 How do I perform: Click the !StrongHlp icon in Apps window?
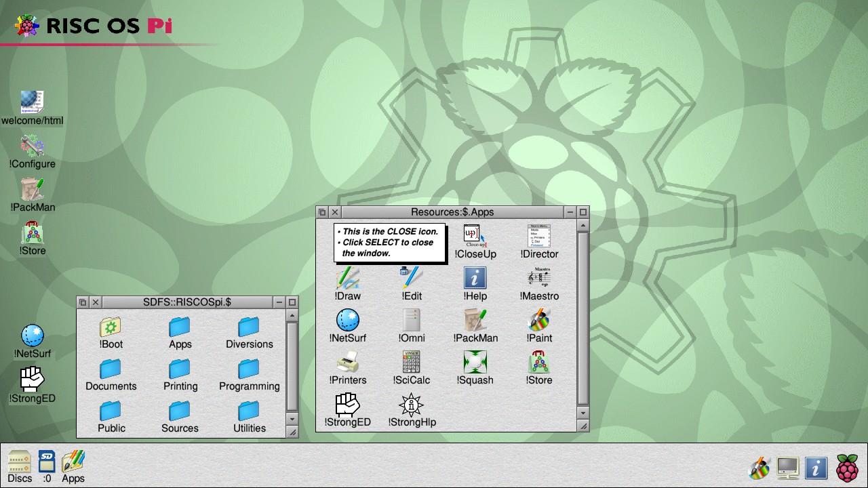click(411, 405)
